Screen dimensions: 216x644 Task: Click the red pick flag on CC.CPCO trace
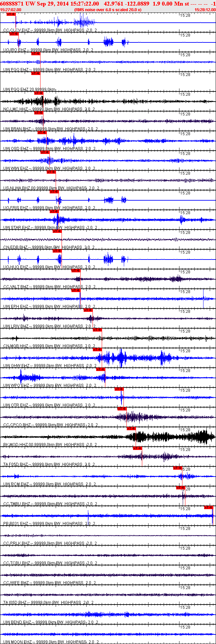(122, 409)
